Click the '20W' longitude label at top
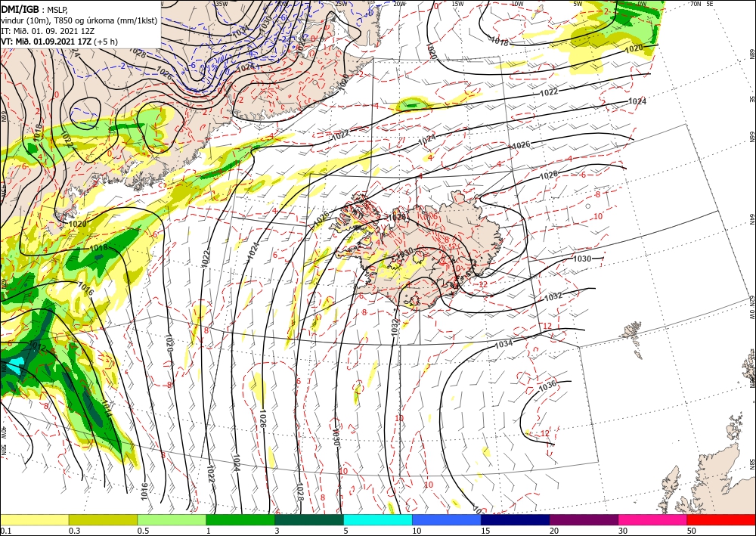Image resolution: width=756 pixels, height=536 pixels. point(399,4)
